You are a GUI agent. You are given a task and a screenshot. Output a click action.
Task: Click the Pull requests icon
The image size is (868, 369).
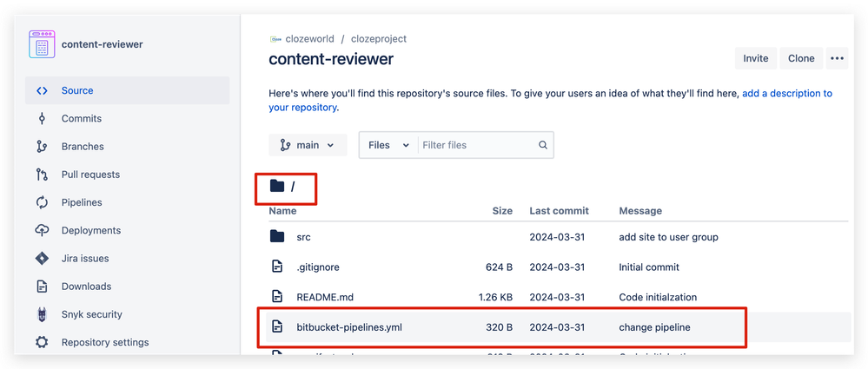click(42, 175)
